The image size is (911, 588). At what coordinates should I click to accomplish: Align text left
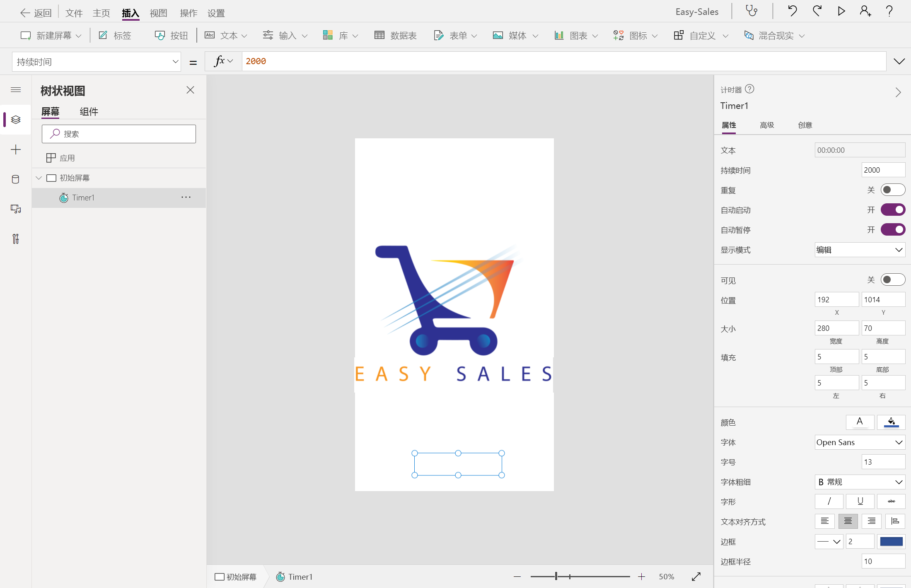[825, 521]
